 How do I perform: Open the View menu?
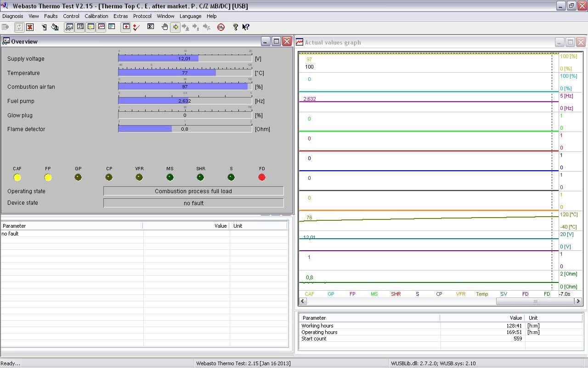point(34,16)
